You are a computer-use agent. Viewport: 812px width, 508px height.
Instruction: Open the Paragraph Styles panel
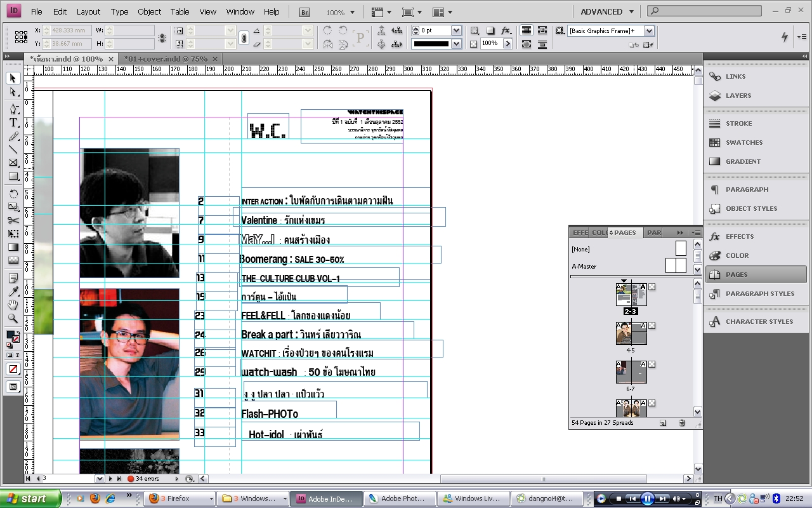[x=759, y=293]
